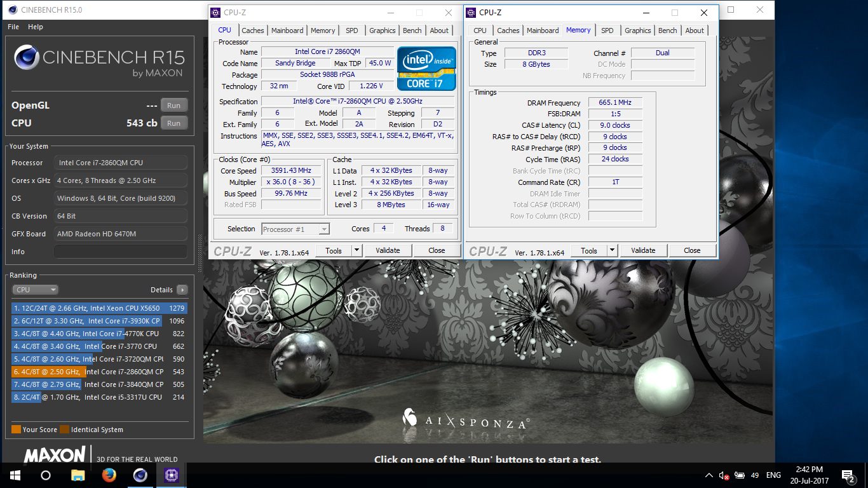The width and height of the screenshot is (868, 488).
Task: Click Close button in CPU-Z Processor window
Action: [437, 250]
